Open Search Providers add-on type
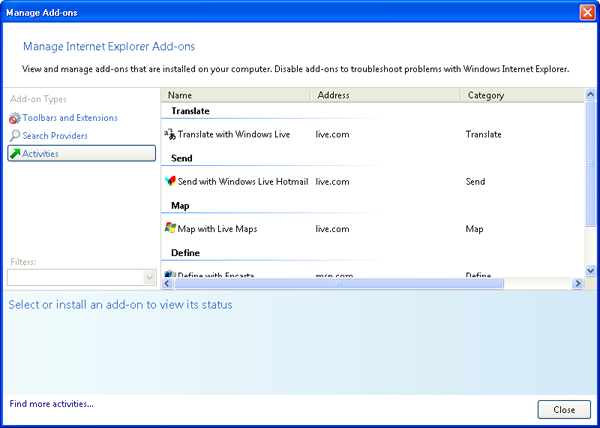The height and width of the screenshot is (428, 600). coord(55,136)
